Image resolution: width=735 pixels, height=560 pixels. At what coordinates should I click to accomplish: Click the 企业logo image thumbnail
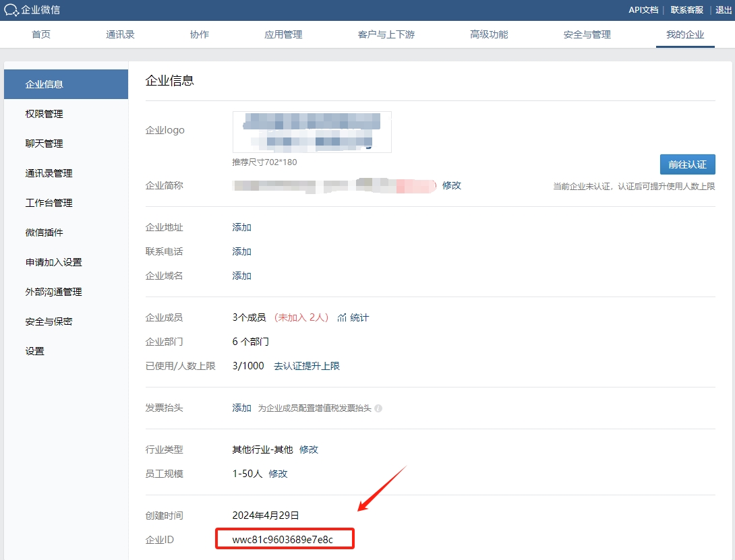(312, 132)
